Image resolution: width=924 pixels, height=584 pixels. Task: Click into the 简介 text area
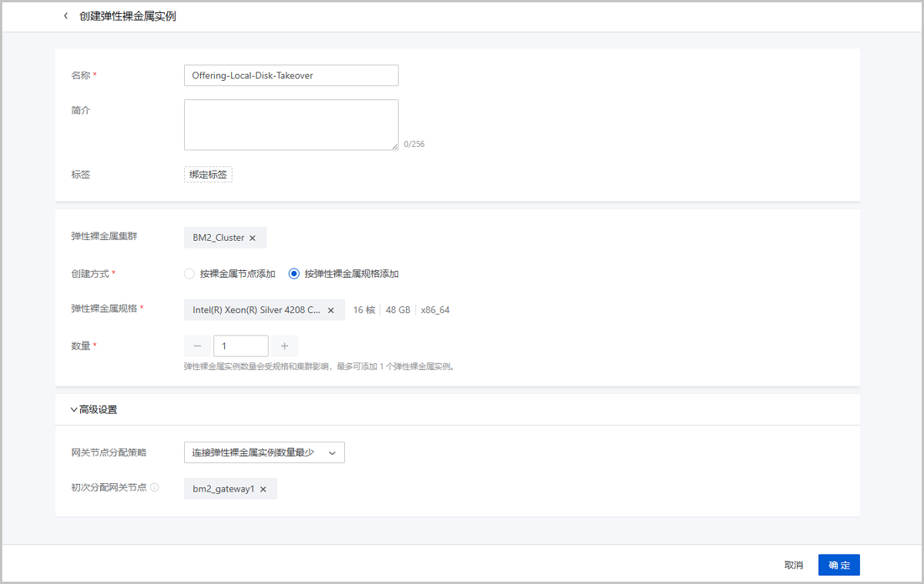tap(291, 125)
